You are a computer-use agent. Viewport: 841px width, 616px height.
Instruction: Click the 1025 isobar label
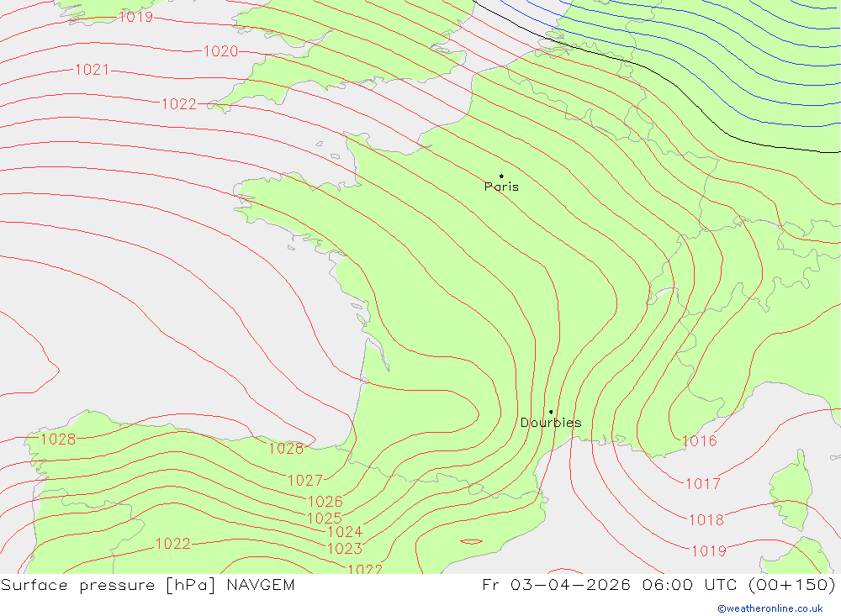[x=325, y=519]
